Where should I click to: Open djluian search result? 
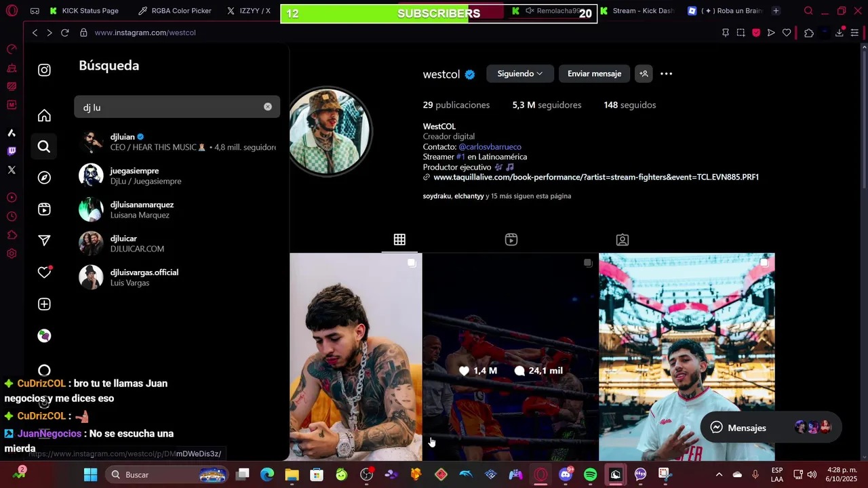click(x=177, y=142)
